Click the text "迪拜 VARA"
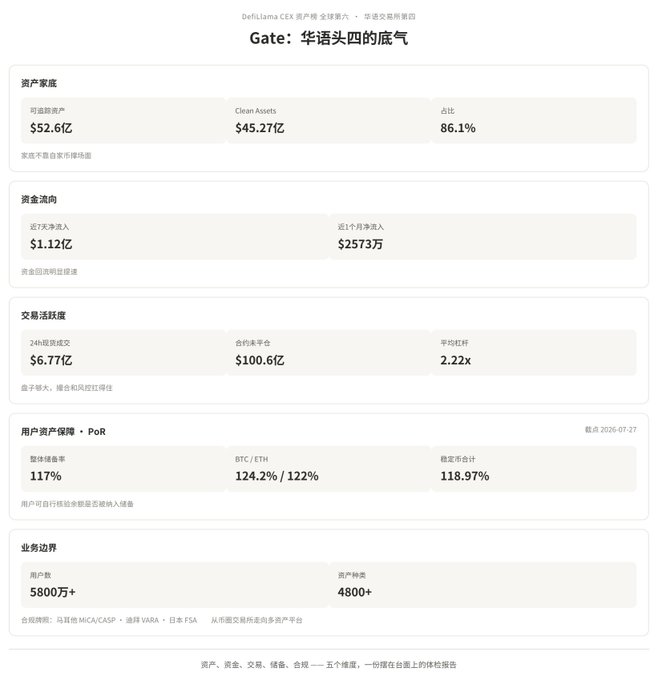658x680 pixels. coord(142,620)
